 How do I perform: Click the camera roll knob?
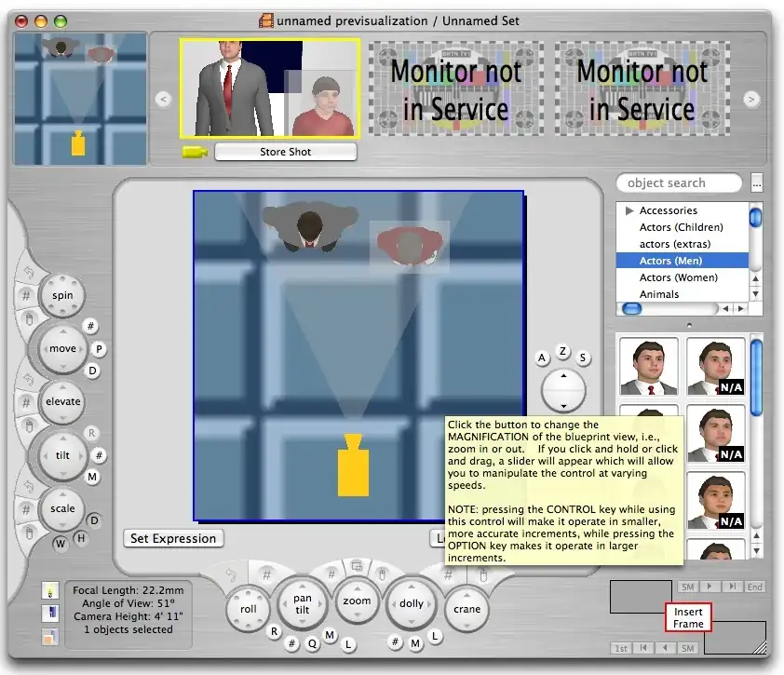point(248,609)
